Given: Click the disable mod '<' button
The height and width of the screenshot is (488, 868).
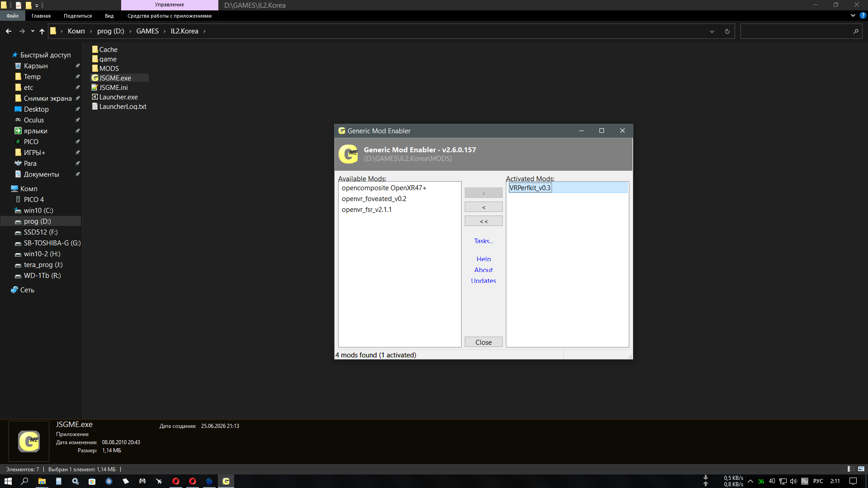Looking at the screenshot, I should pos(484,207).
